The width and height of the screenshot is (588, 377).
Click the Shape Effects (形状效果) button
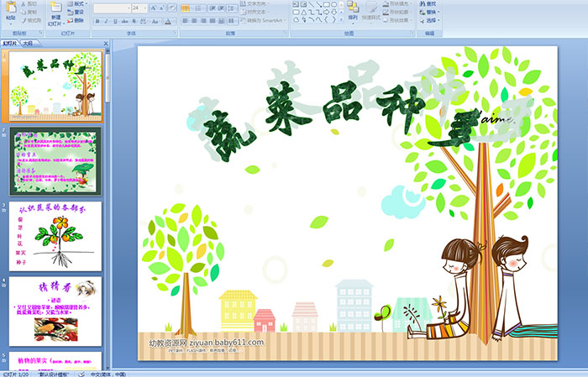(x=398, y=20)
